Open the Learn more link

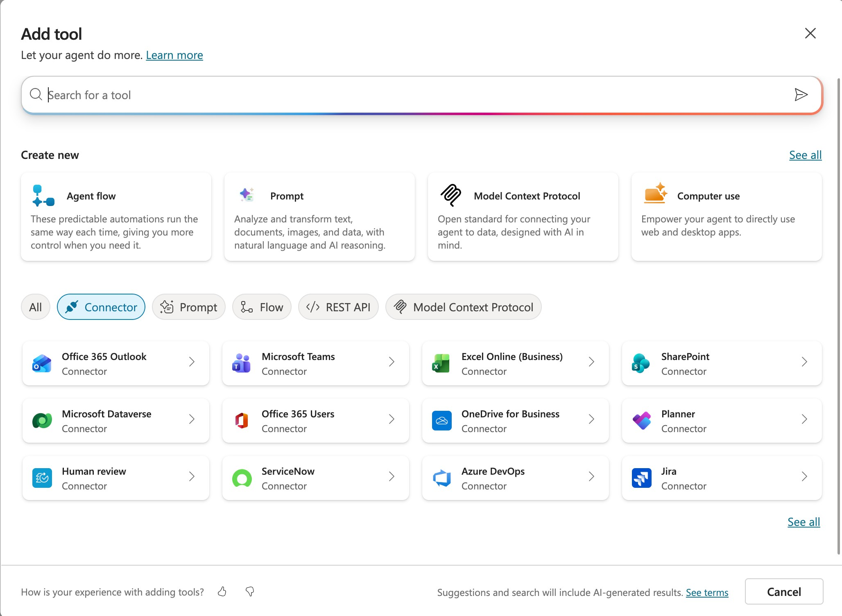coord(174,55)
